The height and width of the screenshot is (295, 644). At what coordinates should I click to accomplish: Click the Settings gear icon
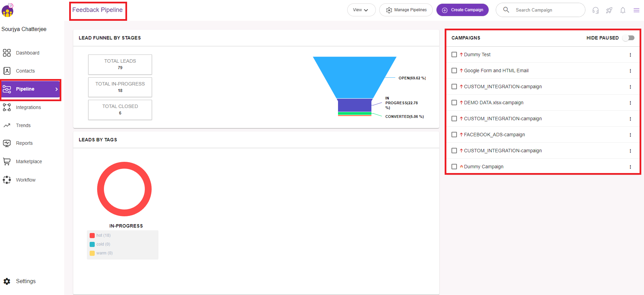coord(7,281)
